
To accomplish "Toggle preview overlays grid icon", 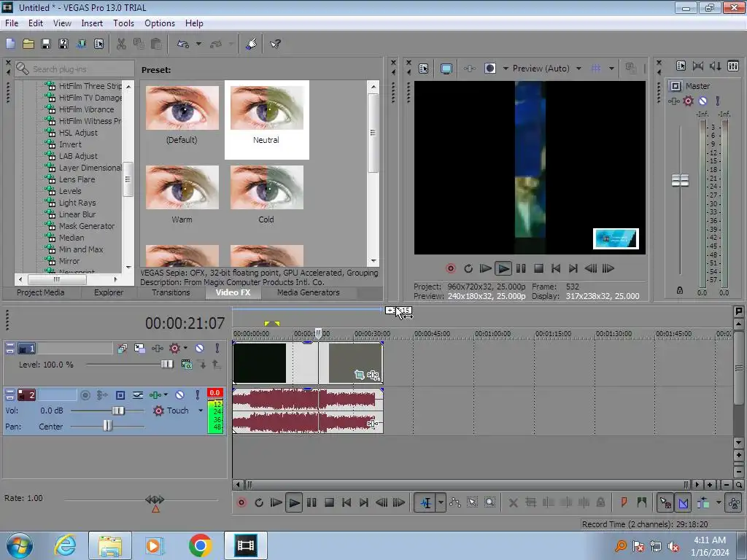I will coord(595,69).
